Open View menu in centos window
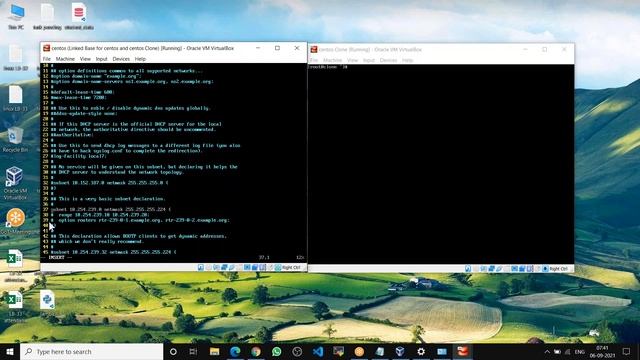The image size is (640, 360). pyautogui.click(x=85, y=59)
